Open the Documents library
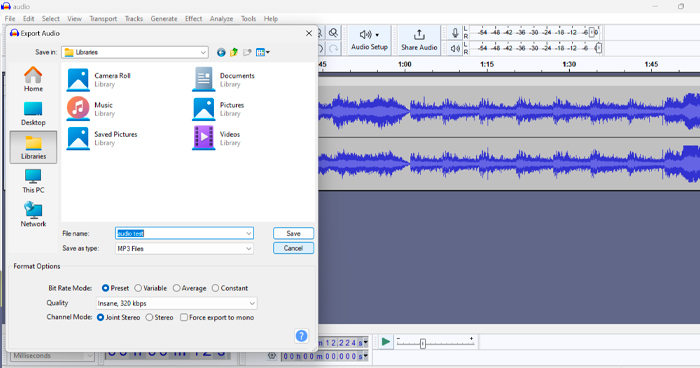The height and width of the screenshot is (368, 700). (x=224, y=79)
